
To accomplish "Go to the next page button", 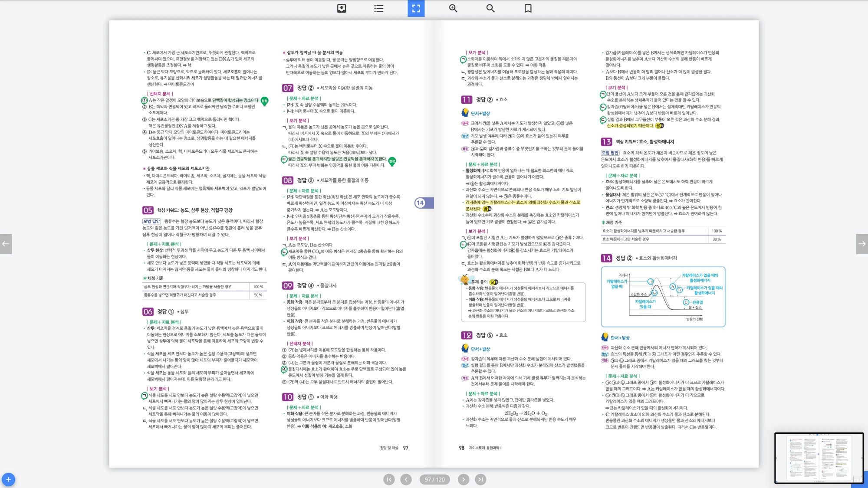I will [x=464, y=479].
